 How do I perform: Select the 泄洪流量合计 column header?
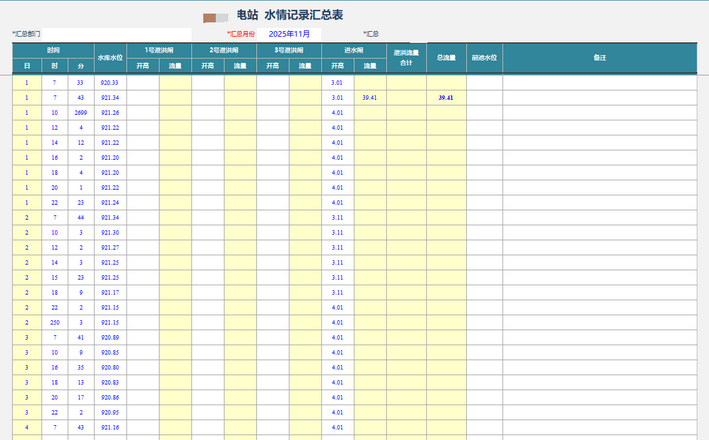406,58
